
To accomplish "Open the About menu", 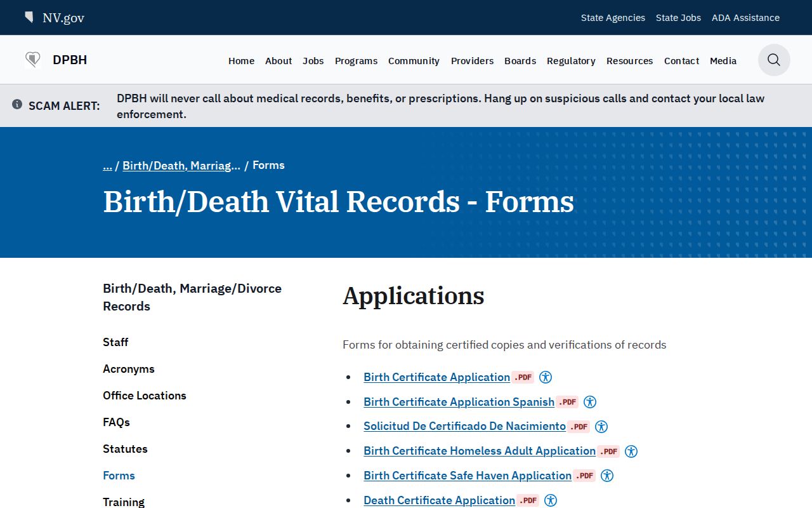I will (x=278, y=61).
